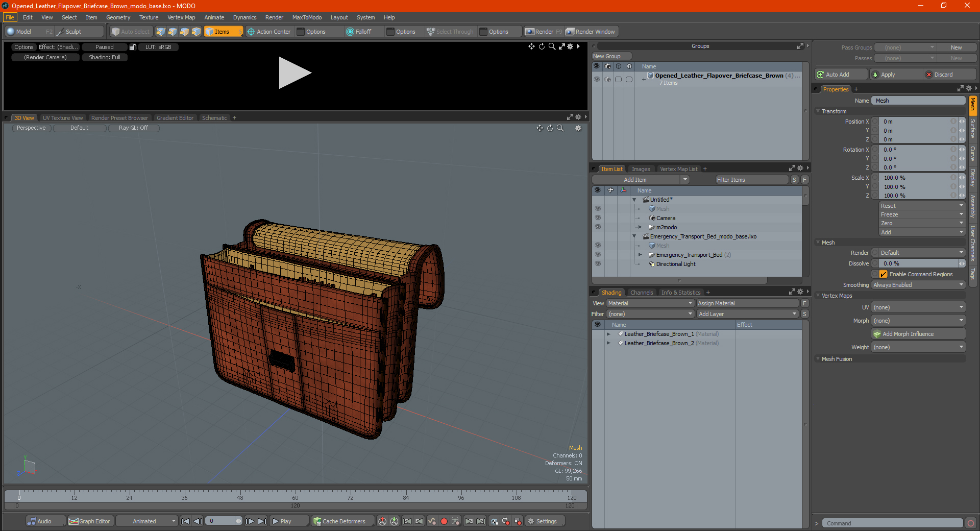Click the red record keyframe icon

tap(444, 521)
